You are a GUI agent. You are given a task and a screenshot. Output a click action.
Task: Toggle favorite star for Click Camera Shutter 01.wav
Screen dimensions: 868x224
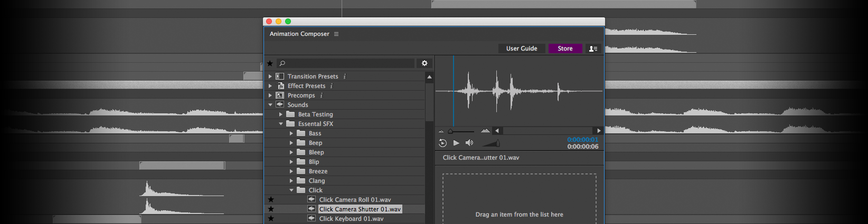pos(271,209)
